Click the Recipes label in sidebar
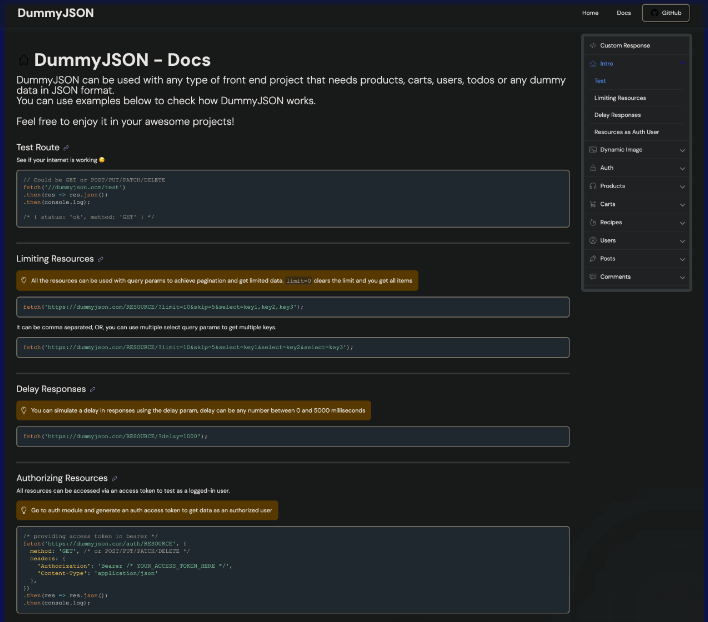This screenshot has height=622, width=708. tap(611, 223)
